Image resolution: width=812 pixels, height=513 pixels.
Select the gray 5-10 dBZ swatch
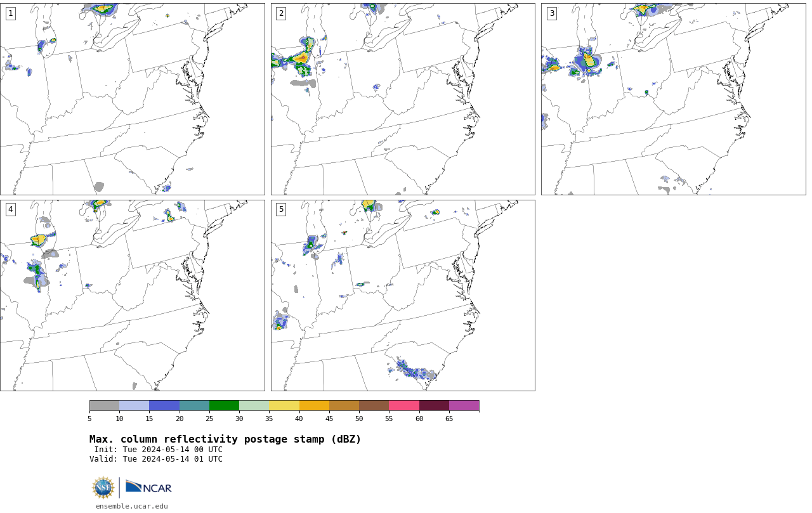tap(104, 406)
